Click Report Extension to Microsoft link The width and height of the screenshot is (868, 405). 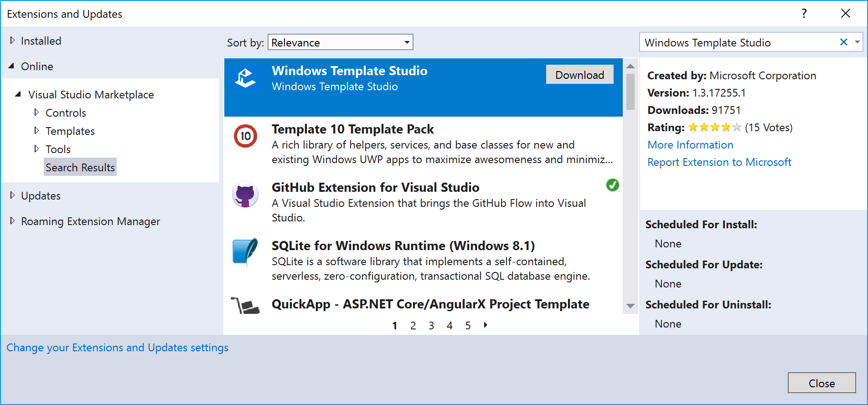click(719, 162)
